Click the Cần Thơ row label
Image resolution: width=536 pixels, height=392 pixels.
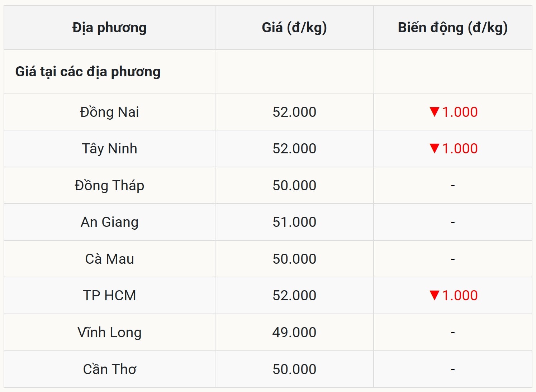109,369
